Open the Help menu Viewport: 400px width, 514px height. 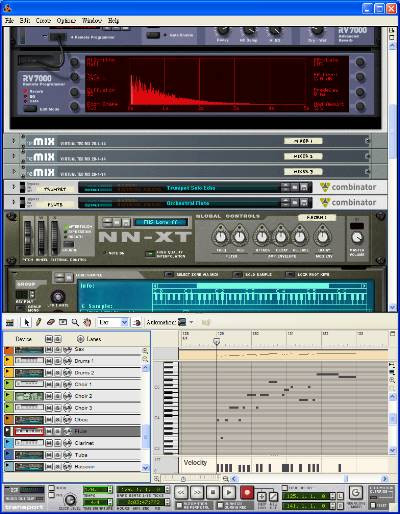113,21
